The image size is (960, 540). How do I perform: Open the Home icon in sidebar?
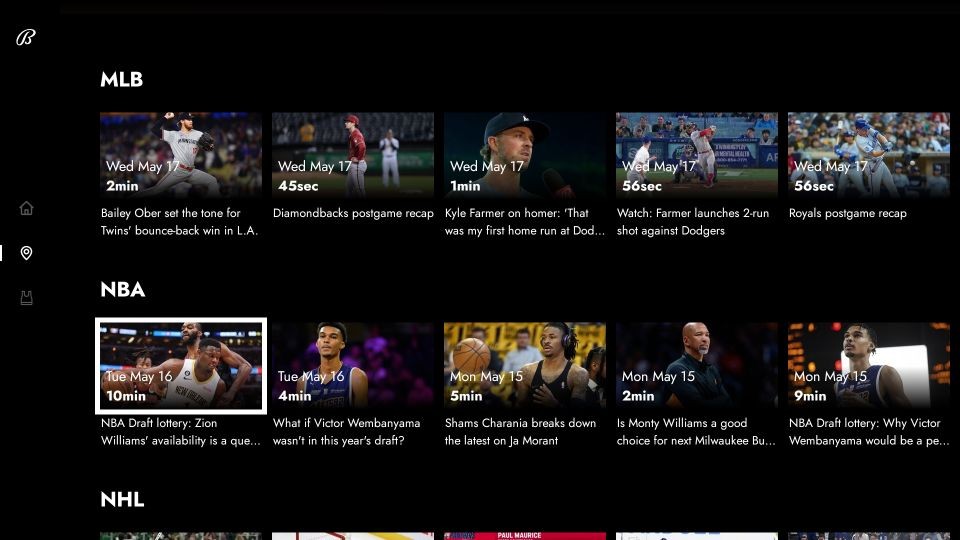[x=26, y=208]
